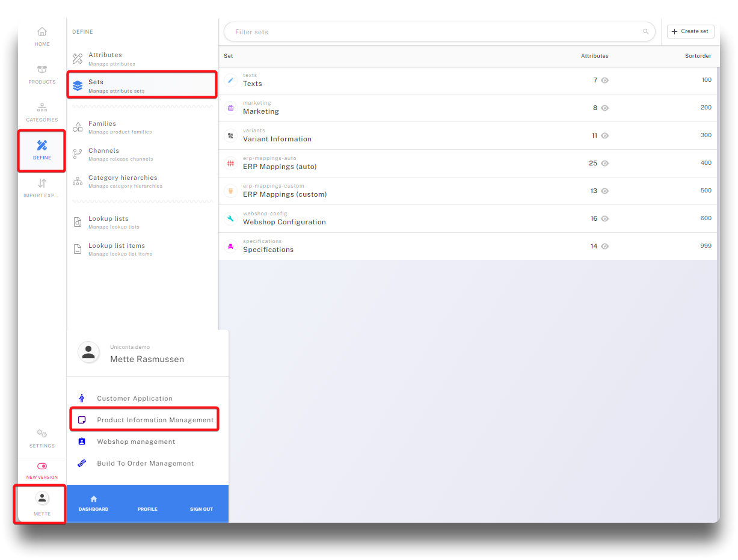The width and height of the screenshot is (738, 560).
Task: Open Categories hierarchy icon in sidebar
Action: point(42,108)
